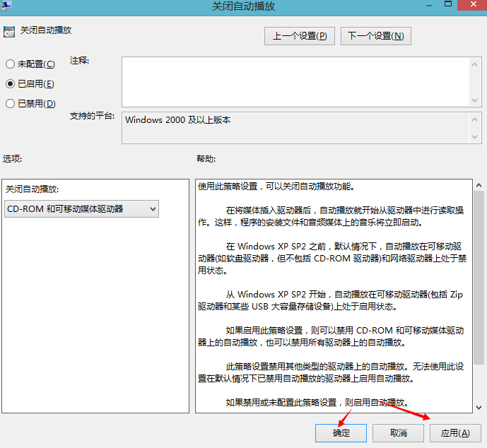Click the down arrow of 支持的平台 scrollbar
This screenshot has width=487, height=448.
tap(474, 136)
